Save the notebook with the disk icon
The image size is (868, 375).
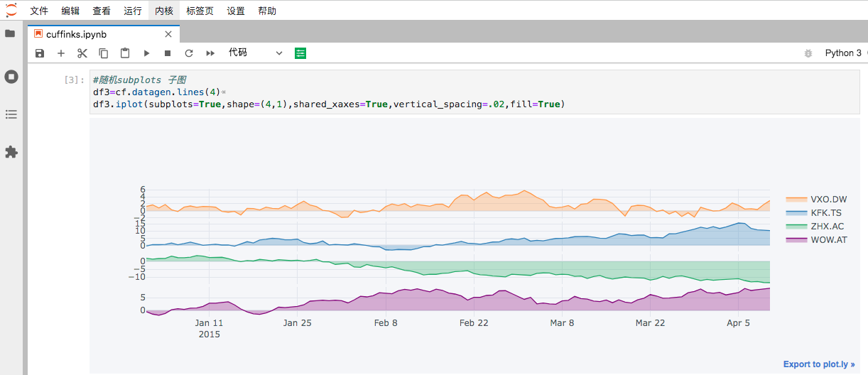click(40, 53)
